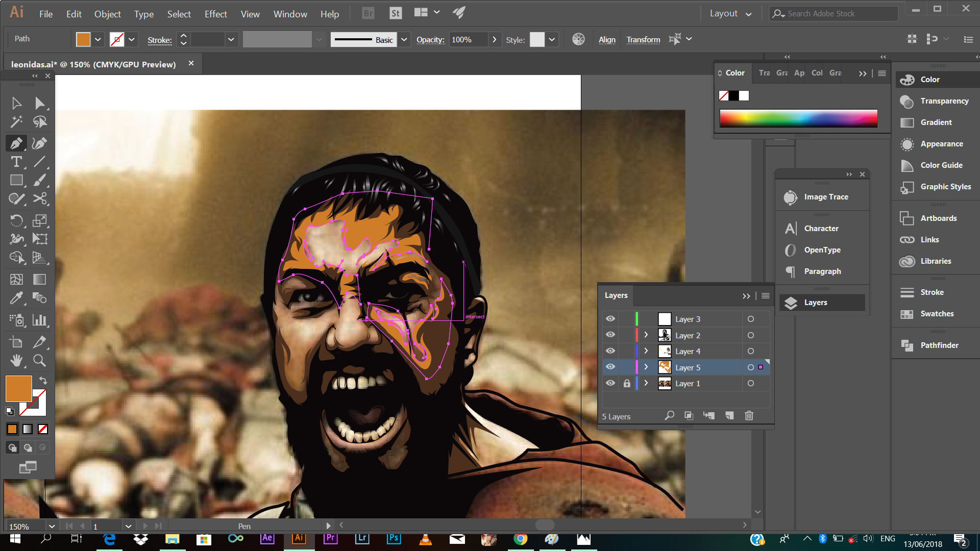The height and width of the screenshot is (551, 980).
Task: Open the Opacity dropdown arrow
Action: pos(494,40)
